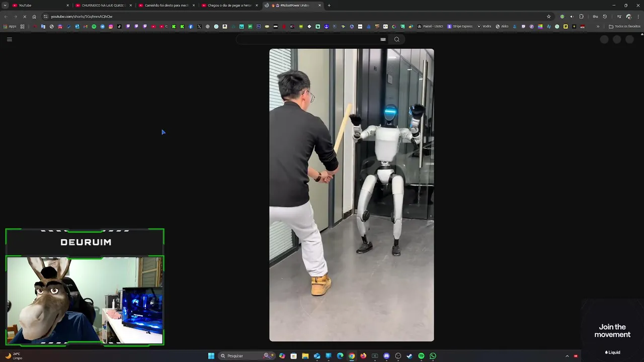Stop loading the current page
This screenshot has width=644, height=362.
[x=25, y=16]
